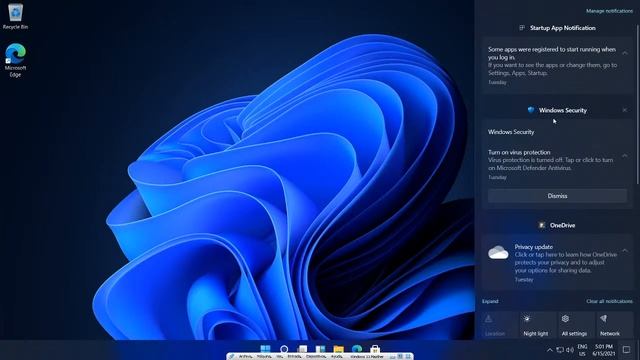Open the All settings quick action
This screenshot has height=360, width=640.
(576, 325)
